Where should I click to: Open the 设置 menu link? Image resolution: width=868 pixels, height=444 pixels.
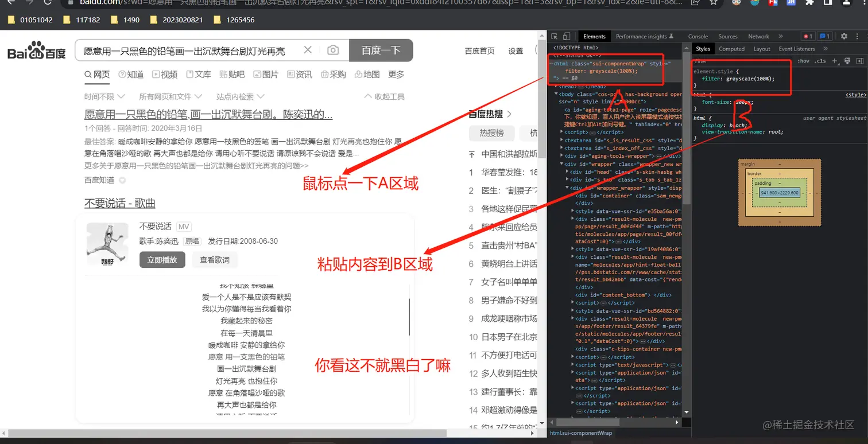click(516, 50)
